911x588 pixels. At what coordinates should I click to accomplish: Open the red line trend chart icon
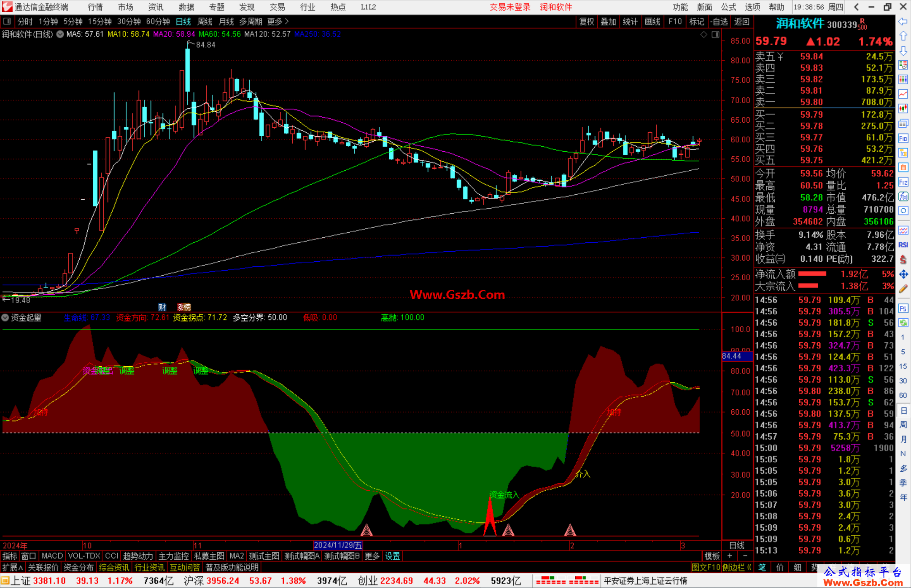click(903, 94)
